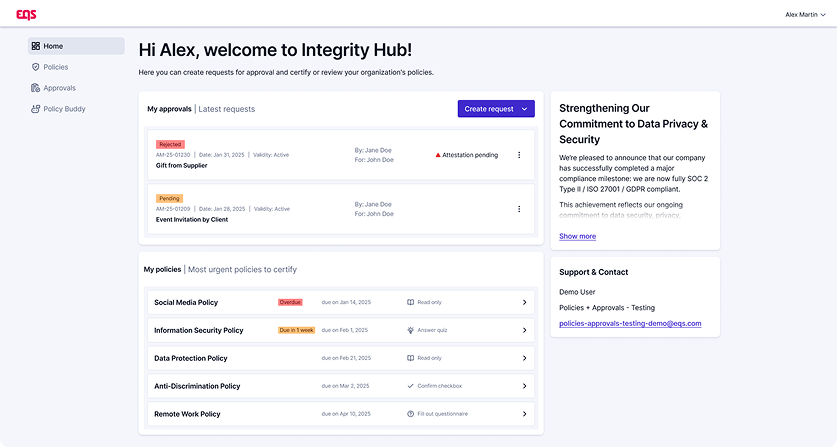Click the Show more link
This screenshot has height=447, width=837.
coord(577,236)
